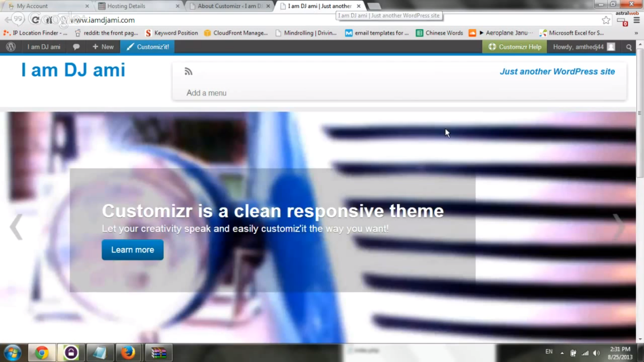Close the 'I am DJ ami' browser tab
Image resolution: width=644 pixels, height=362 pixels.
tap(359, 6)
